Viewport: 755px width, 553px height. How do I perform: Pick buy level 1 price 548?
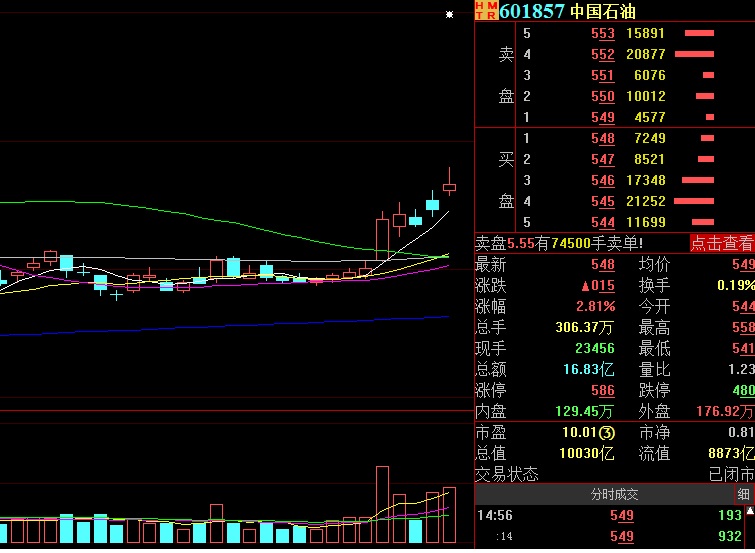pyautogui.click(x=603, y=138)
